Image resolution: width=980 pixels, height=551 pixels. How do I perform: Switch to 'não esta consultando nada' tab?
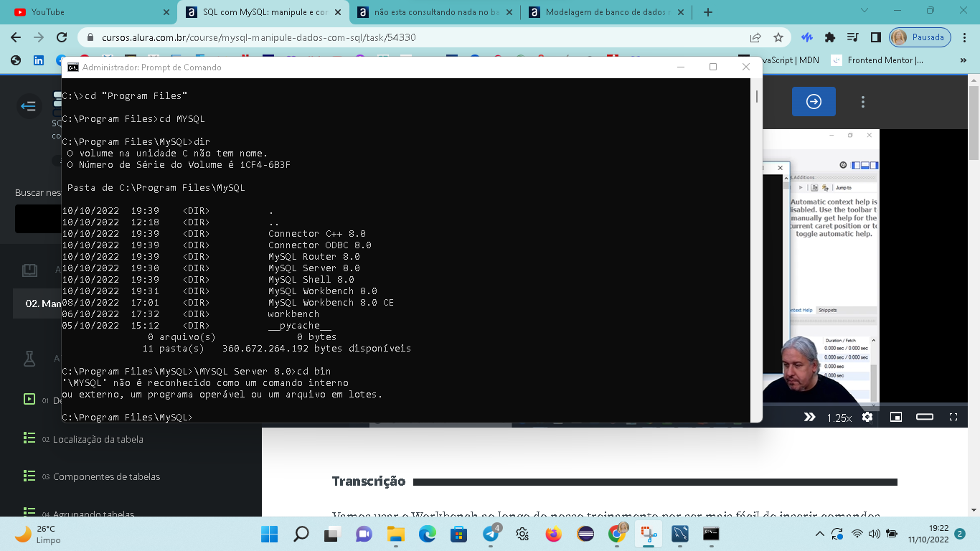tap(436, 12)
